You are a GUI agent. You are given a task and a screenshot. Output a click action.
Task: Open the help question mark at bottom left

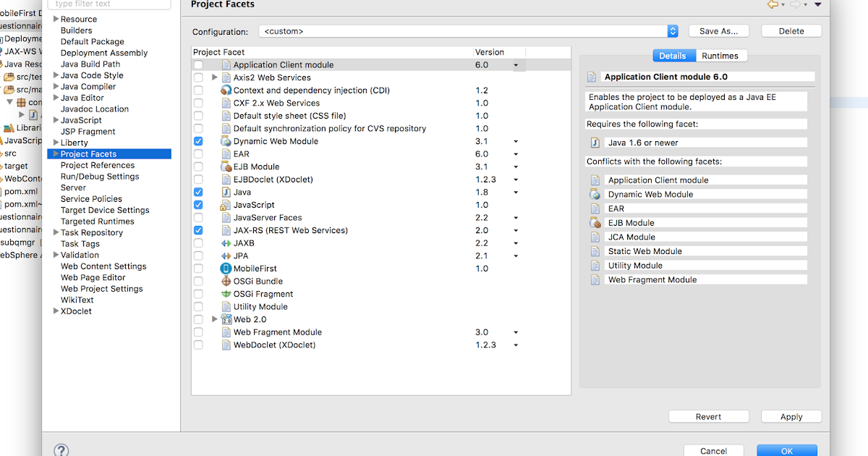pos(61,449)
